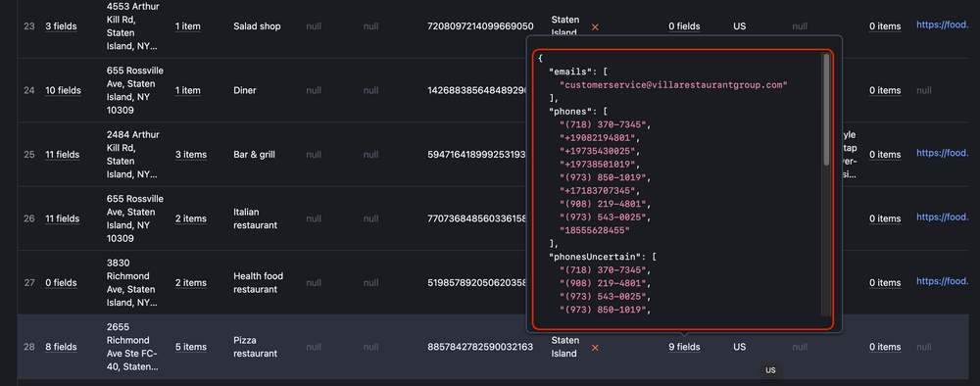Viewport: 980px width, 386px height.
Task: Select the Diner category cell
Action: (x=246, y=90)
